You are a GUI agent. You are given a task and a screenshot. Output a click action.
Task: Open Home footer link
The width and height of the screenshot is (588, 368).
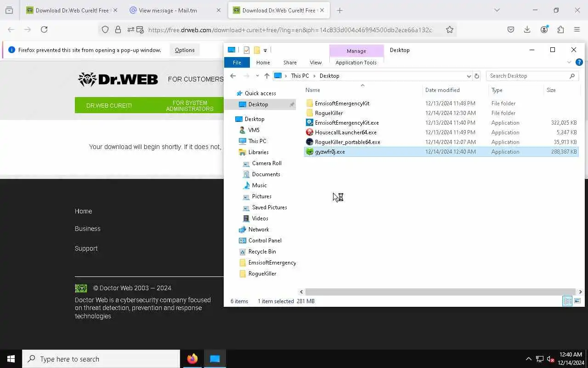click(x=83, y=211)
